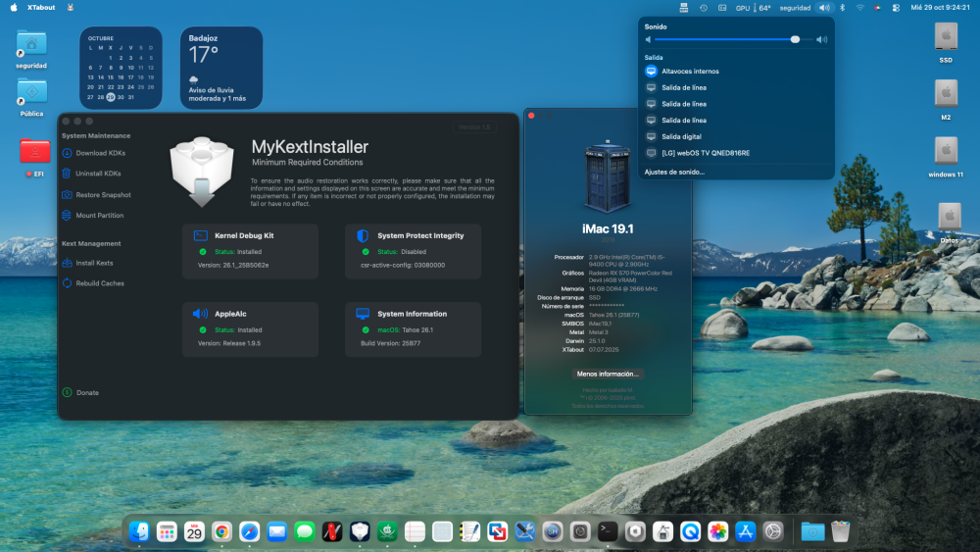Click the Kernel Debug Kit terminal icon
This screenshot has width=980, height=552.
click(x=201, y=235)
